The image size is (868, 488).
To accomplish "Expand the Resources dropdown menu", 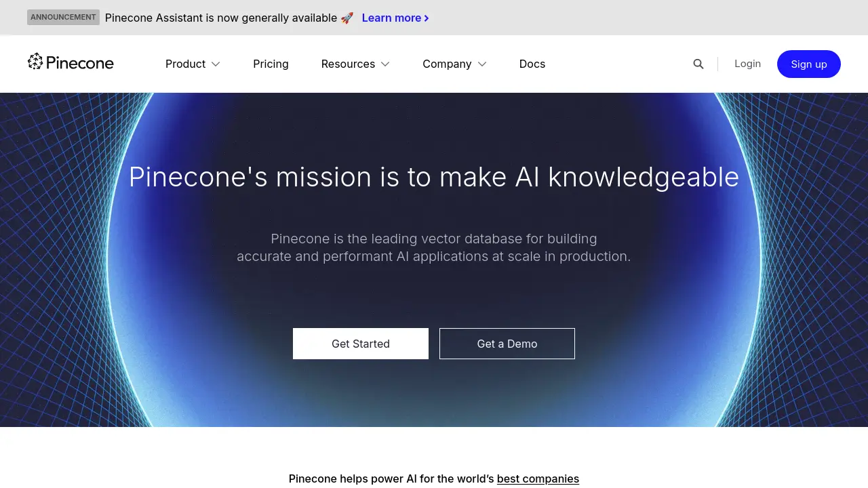I will click(x=355, y=64).
